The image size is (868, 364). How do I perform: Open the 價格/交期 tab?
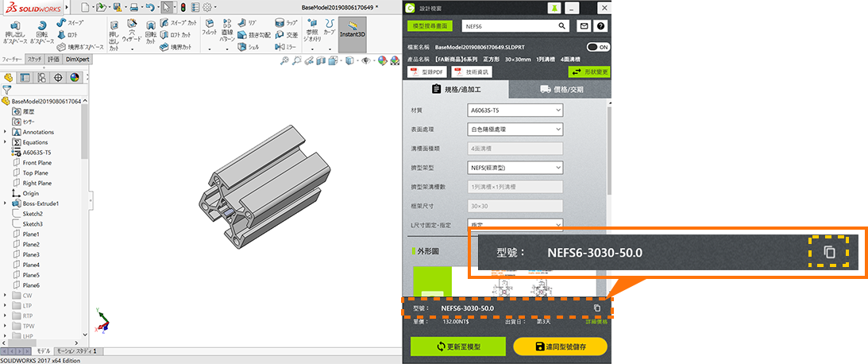tap(560, 89)
